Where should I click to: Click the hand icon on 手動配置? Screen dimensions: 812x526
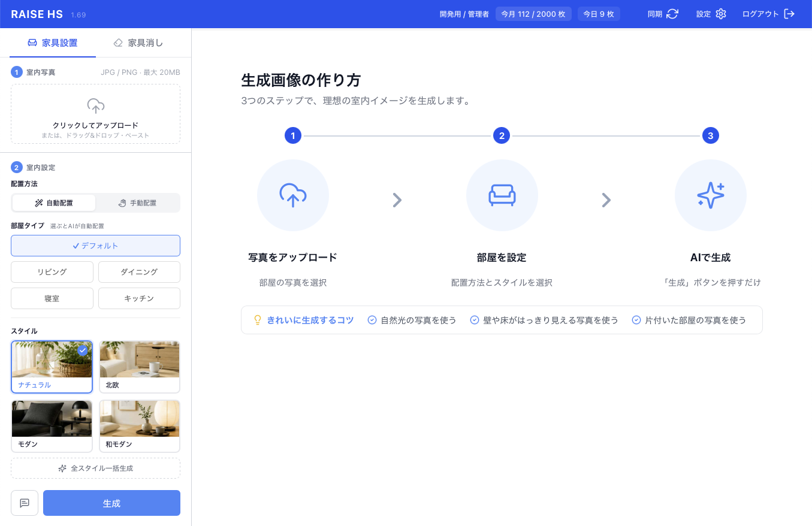point(122,203)
